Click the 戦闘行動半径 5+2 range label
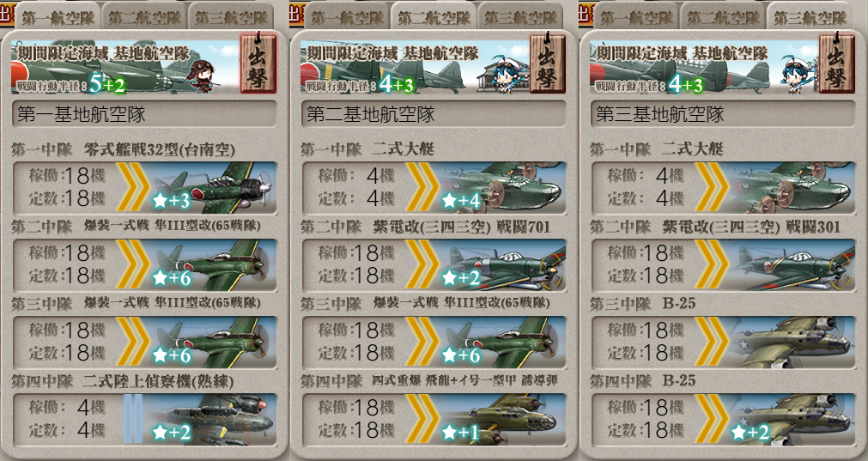 pos(71,85)
